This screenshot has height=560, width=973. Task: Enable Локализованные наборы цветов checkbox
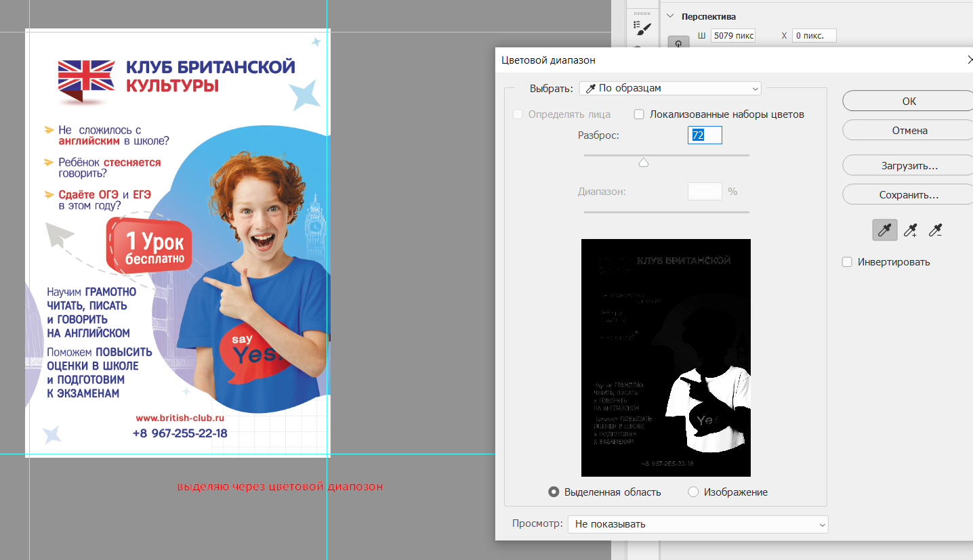coord(639,114)
